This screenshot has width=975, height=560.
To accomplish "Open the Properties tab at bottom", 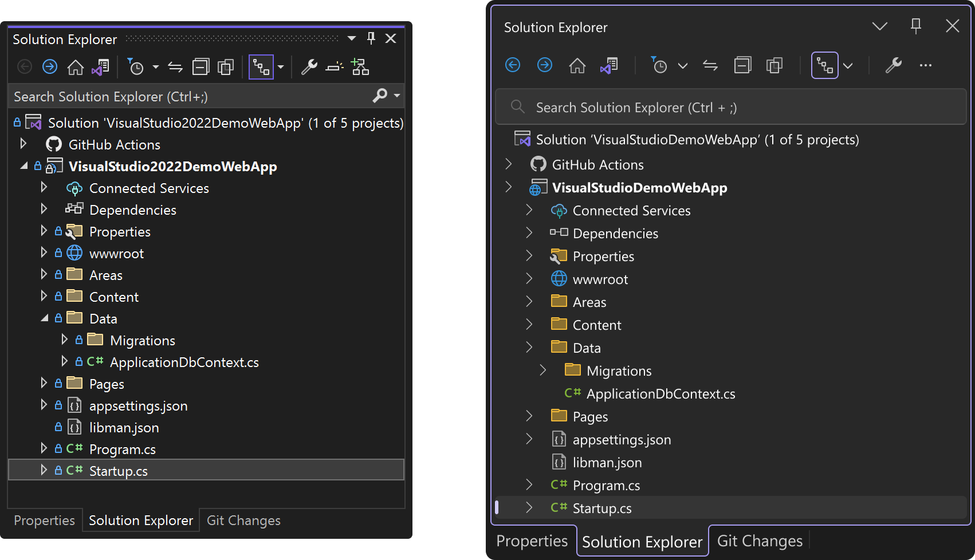I will (x=44, y=520).
